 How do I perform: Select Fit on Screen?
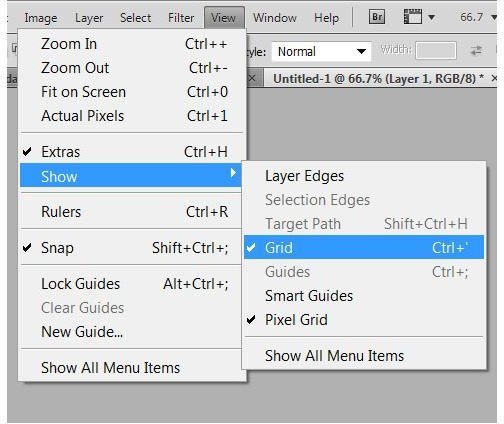pos(131,92)
